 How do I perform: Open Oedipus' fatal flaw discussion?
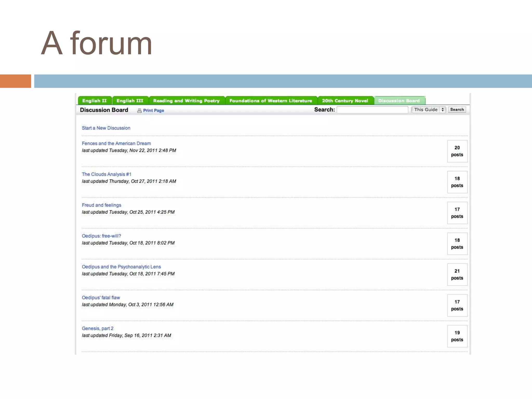pos(101,298)
